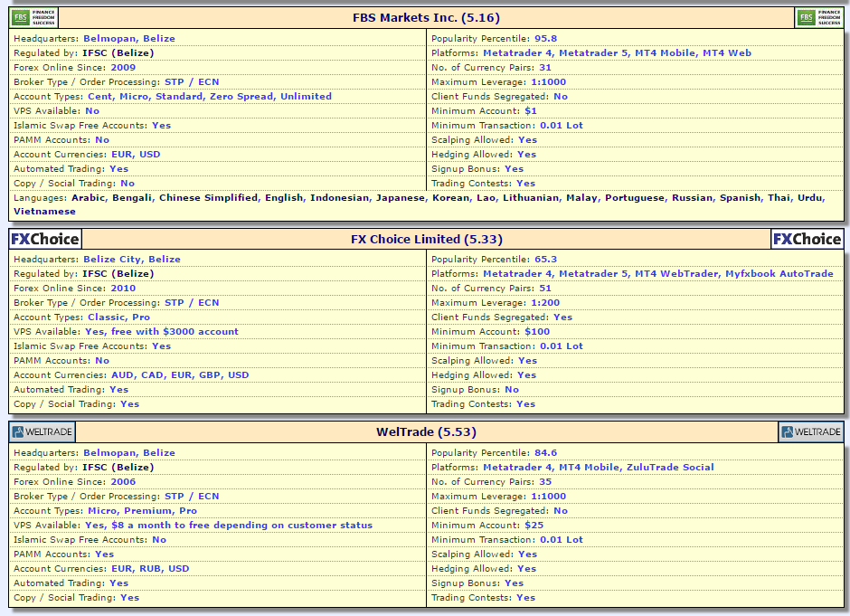Click the WelTrade logo right of the WelTrade title

(x=811, y=432)
